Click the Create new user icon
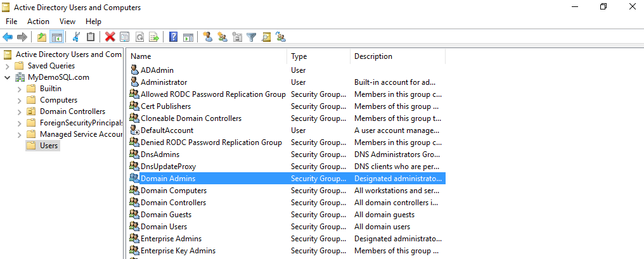 tap(207, 37)
